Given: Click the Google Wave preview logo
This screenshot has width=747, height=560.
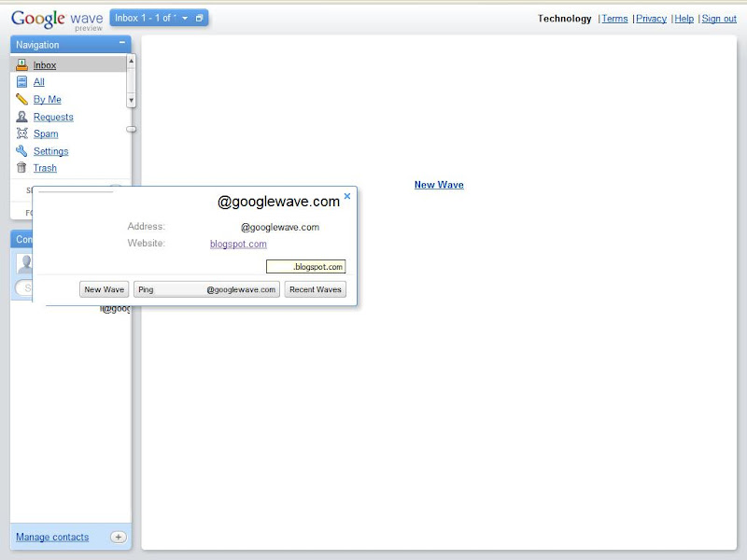Looking at the screenshot, I should click(57, 21).
